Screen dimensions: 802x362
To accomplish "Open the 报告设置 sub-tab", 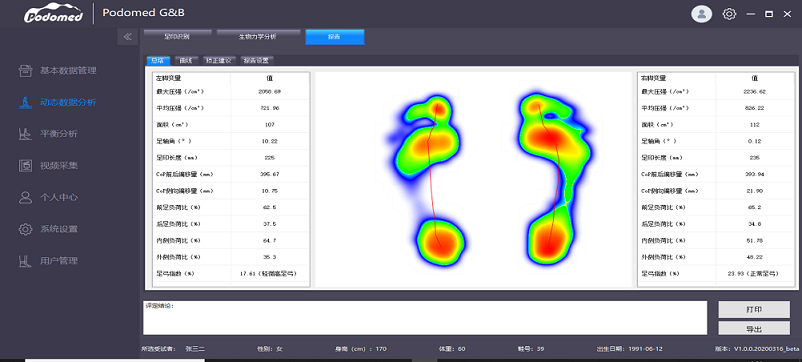I will (256, 60).
